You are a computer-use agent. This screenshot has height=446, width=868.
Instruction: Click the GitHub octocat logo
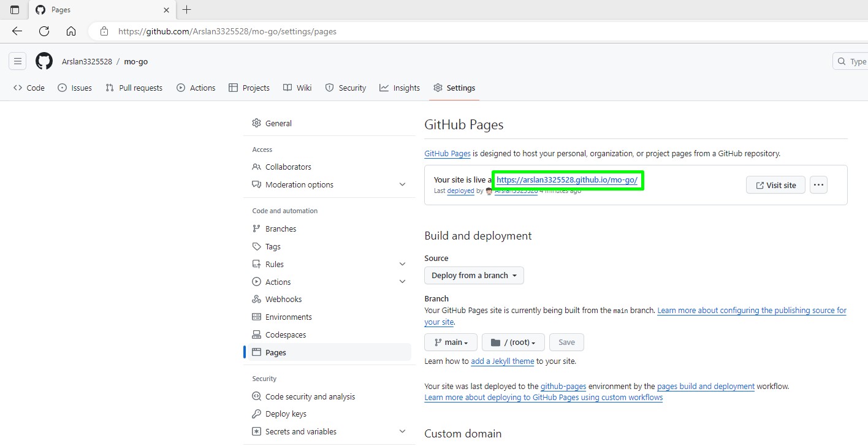44,61
